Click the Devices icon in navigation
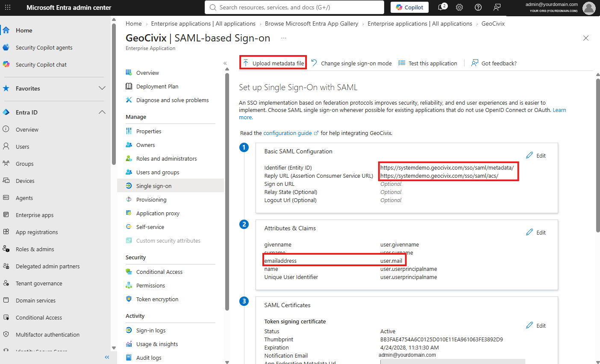 pos(6,180)
